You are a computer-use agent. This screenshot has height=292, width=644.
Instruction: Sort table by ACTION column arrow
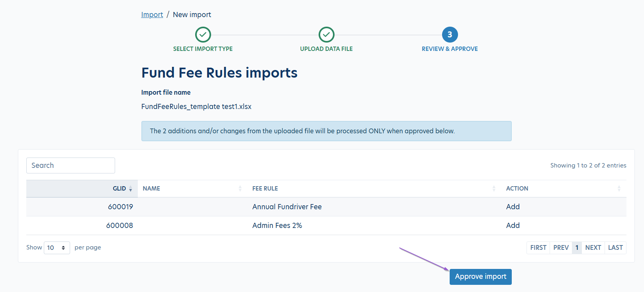click(x=619, y=189)
